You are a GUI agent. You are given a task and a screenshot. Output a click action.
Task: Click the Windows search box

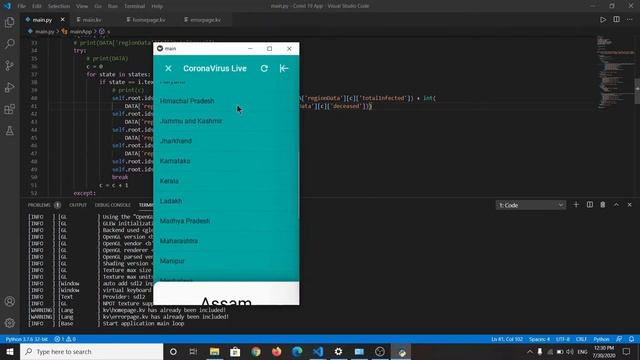[x=91, y=351]
